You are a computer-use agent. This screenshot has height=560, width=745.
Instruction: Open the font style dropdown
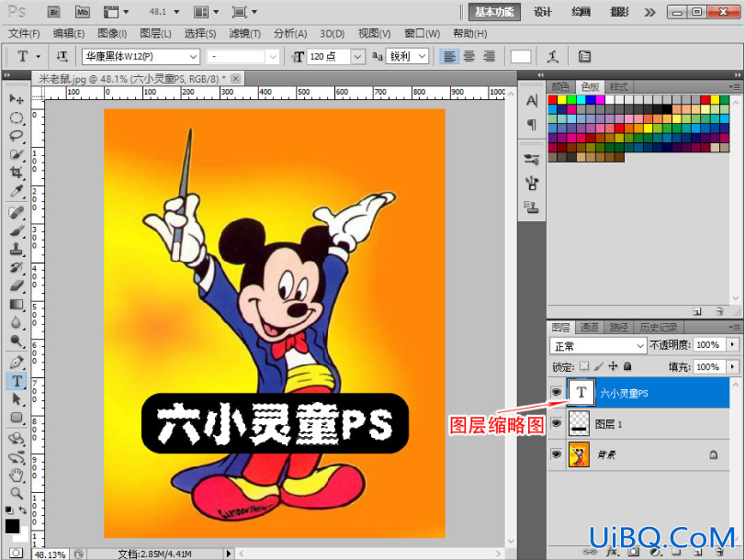[273, 57]
